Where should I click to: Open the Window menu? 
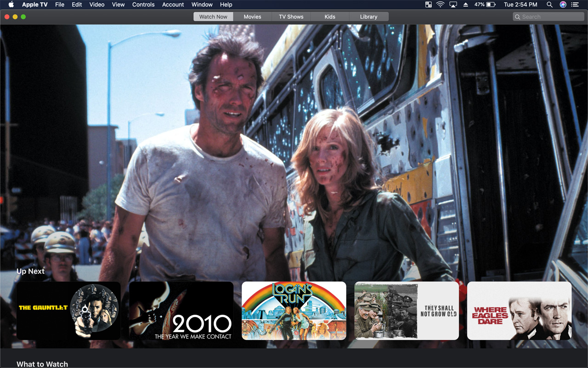click(202, 5)
